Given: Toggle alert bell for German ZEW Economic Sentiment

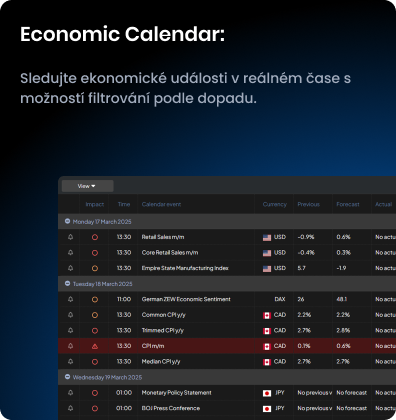Looking at the screenshot, I should click(x=70, y=299).
